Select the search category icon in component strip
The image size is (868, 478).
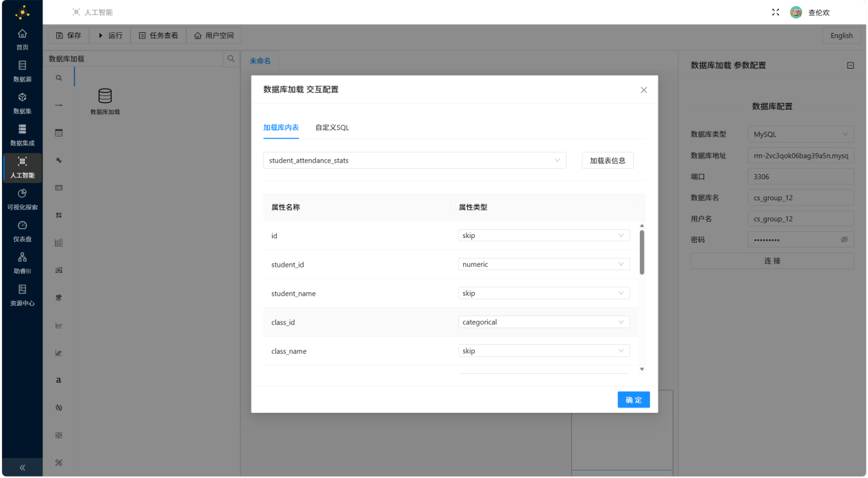click(59, 78)
